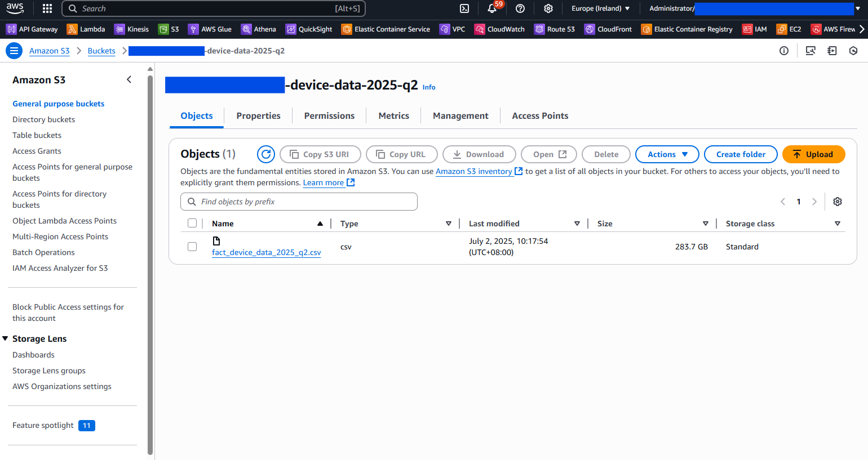This screenshot has height=460, width=868.
Task: Click the bucket Info link
Action: point(429,87)
